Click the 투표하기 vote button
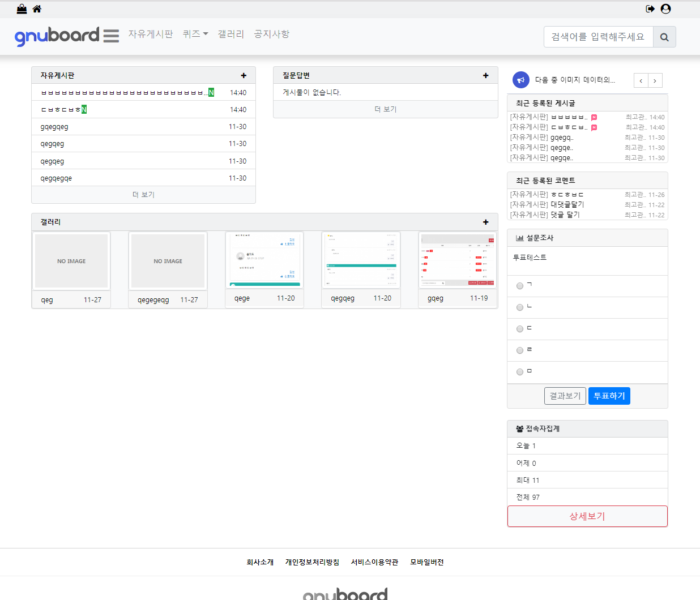700x600 pixels. (x=609, y=396)
